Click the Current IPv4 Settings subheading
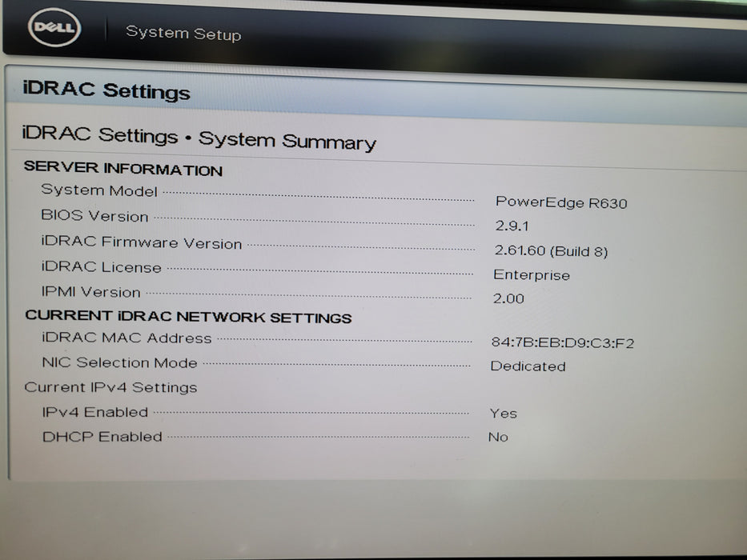Viewport: 747px width, 560px height. pos(110,387)
